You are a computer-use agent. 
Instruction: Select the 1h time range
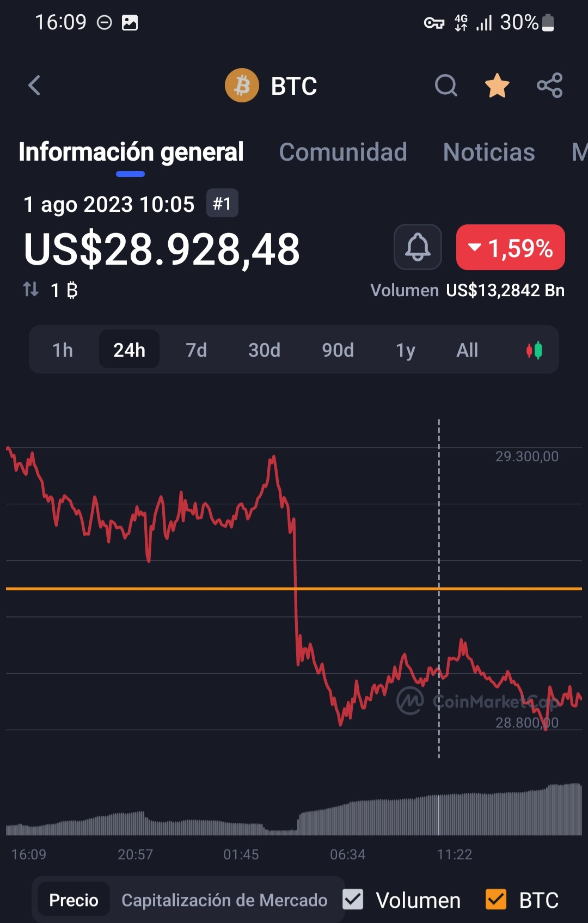[x=63, y=350]
